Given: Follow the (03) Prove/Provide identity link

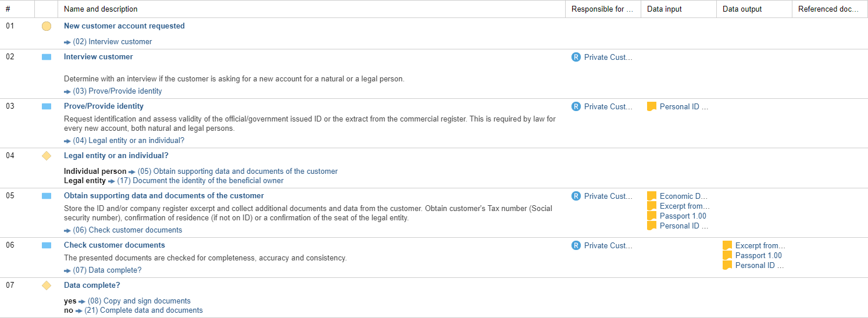Looking at the screenshot, I should click(125, 91).
